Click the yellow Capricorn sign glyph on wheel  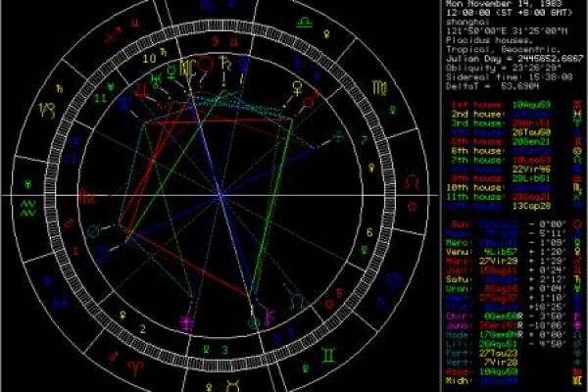click(48, 110)
